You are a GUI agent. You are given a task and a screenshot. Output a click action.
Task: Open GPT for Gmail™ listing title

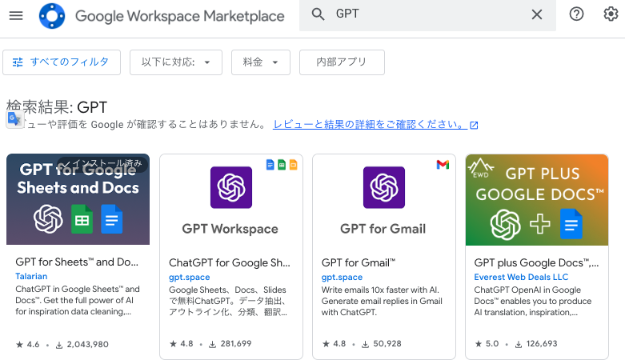(359, 262)
